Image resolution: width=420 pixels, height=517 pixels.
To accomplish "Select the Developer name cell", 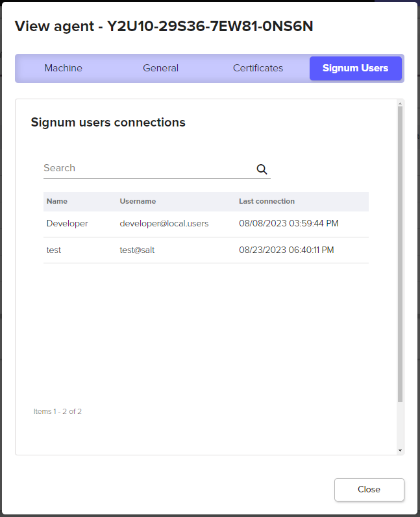I will pyautogui.click(x=67, y=223).
